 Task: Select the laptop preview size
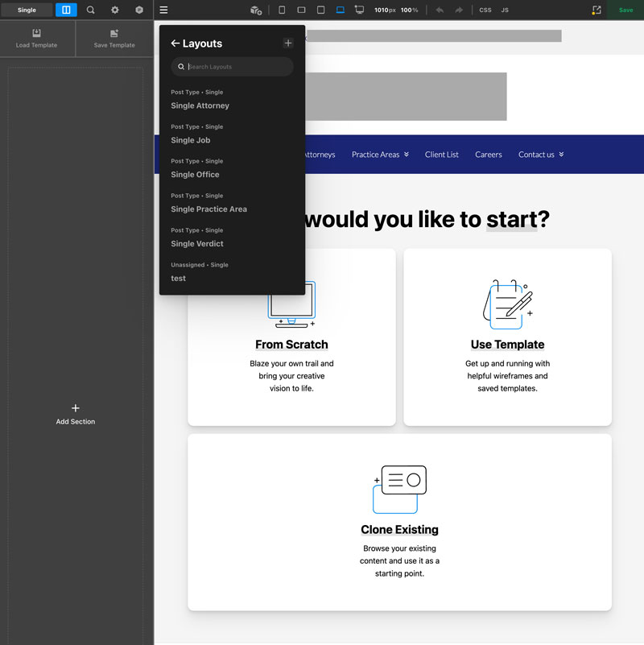coord(340,10)
